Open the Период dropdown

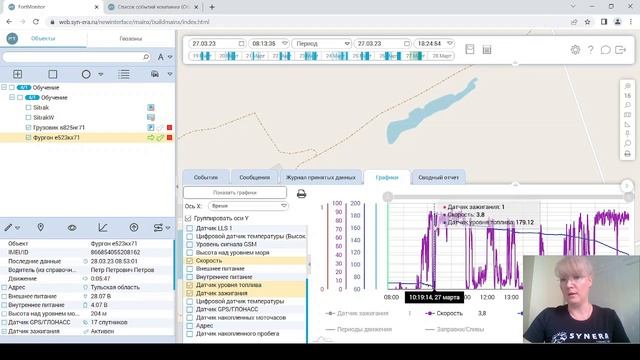point(322,43)
